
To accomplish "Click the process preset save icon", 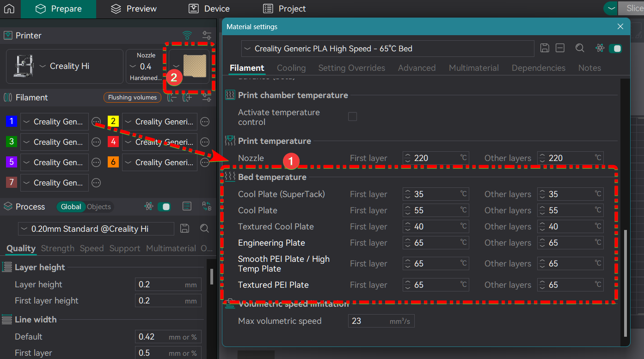I will pos(184,229).
